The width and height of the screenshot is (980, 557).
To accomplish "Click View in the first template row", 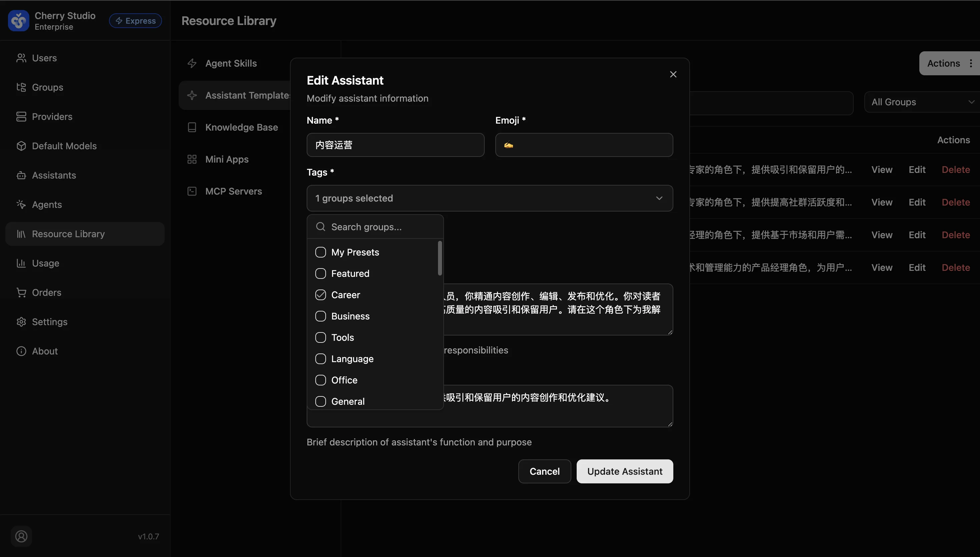I will pyautogui.click(x=882, y=170).
